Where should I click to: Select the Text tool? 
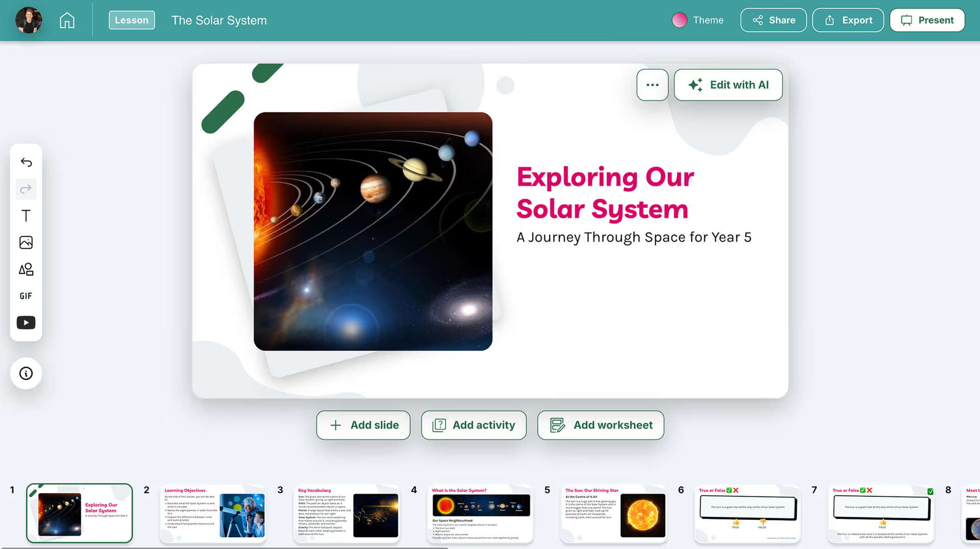click(26, 216)
